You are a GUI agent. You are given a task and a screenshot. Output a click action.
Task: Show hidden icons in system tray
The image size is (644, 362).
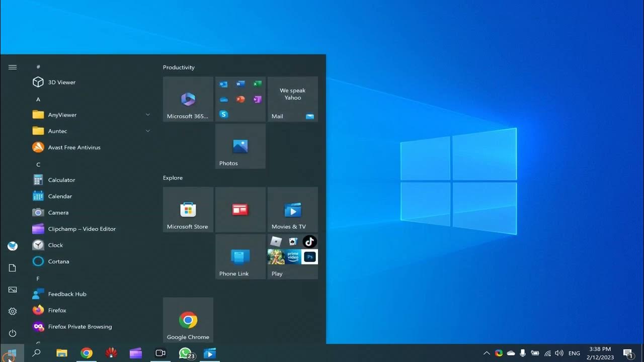pyautogui.click(x=487, y=353)
